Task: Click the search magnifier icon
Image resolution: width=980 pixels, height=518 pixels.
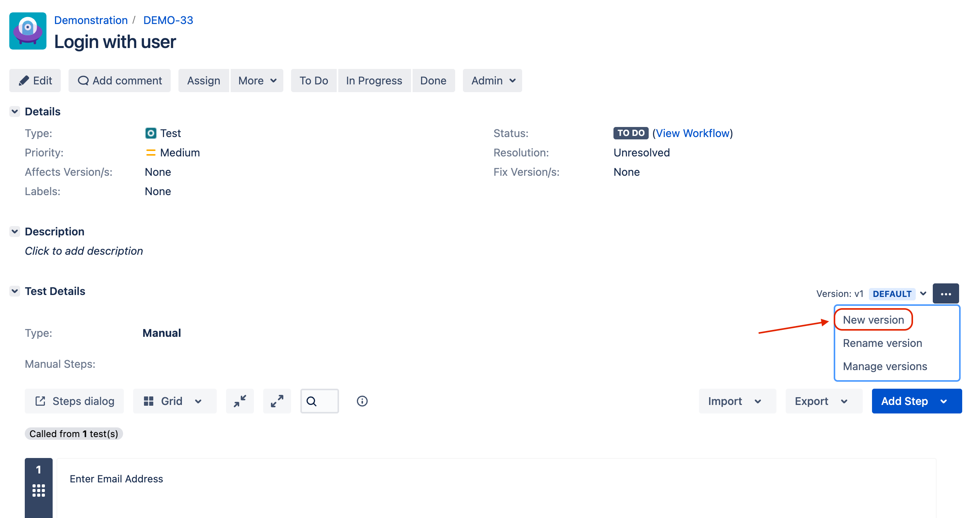Action: coord(312,401)
